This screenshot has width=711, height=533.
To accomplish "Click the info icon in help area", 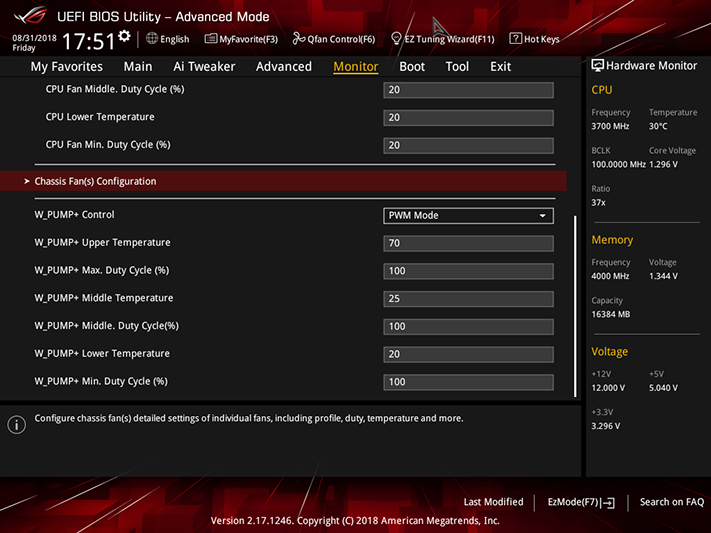I will pyautogui.click(x=17, y=425).
